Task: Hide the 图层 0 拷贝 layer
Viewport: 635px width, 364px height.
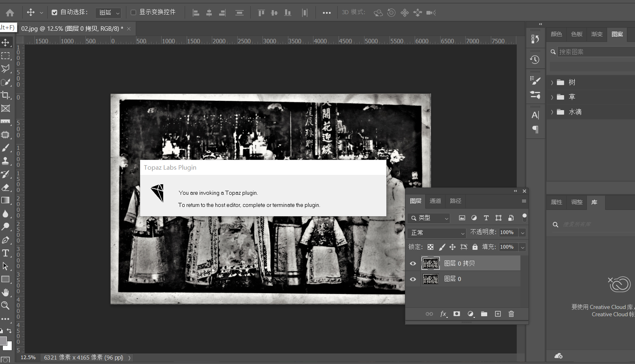Action: click(x=413, y=264)
